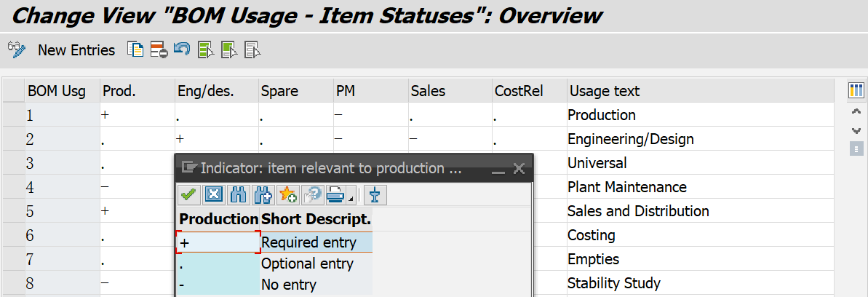
Task: Click the 'Plant Maintenance' usage text
Action: pyautogui.click(x=627, y=187)
